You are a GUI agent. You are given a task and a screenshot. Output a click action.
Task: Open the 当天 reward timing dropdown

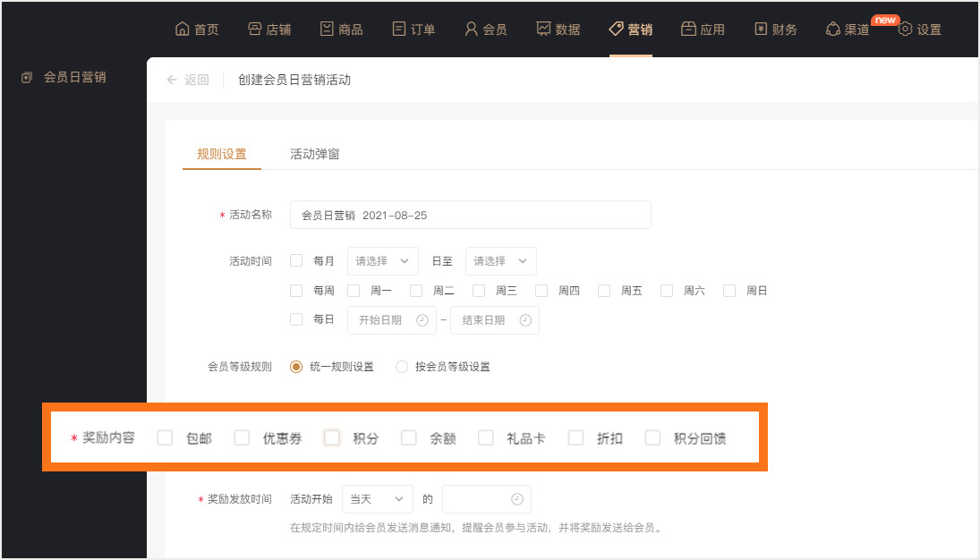pyautogui.click(x=377, y=499)
